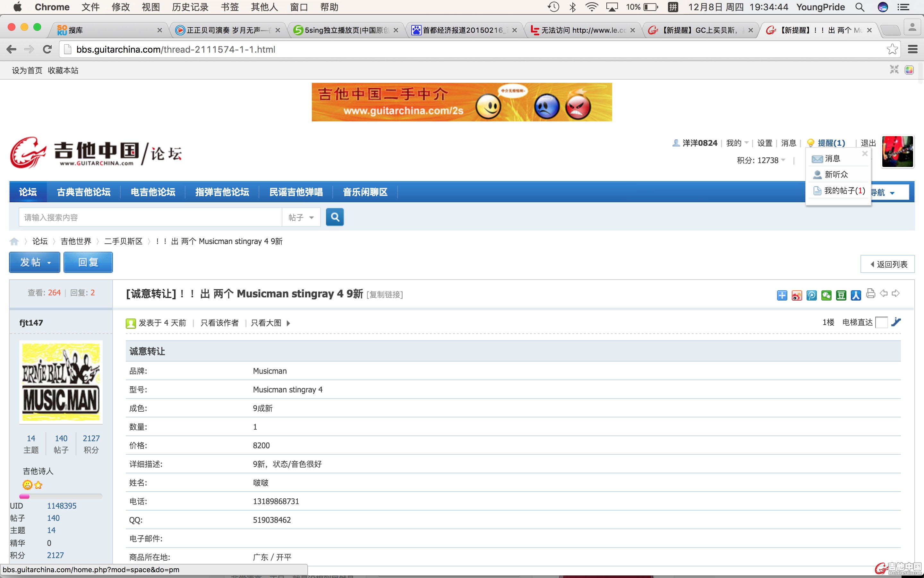This screenshot has height=578, width=924.
Task: Click elevator jump-to-floor go icon
Action: pyautogui.click(x=896, y=322)
